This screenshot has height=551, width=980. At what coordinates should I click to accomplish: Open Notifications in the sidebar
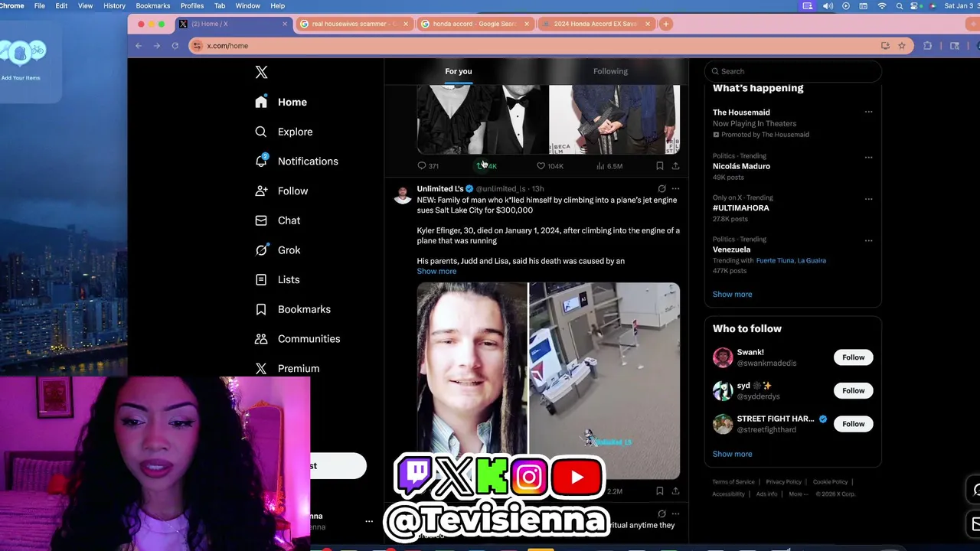tap(296, 161)
